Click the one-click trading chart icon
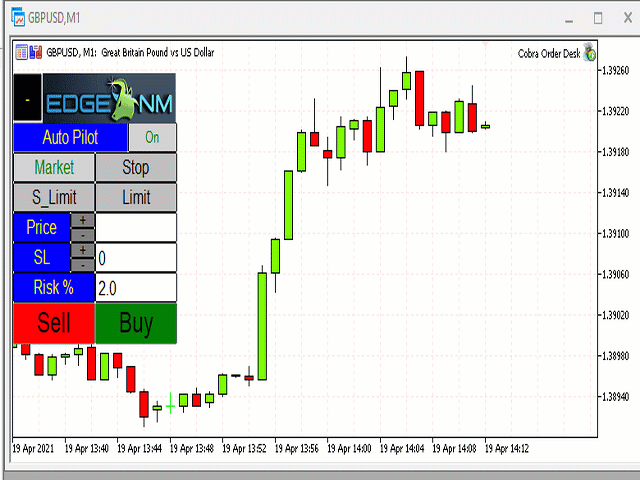The width and height of the screenshot is (640, 480). (x=36, y=52)
